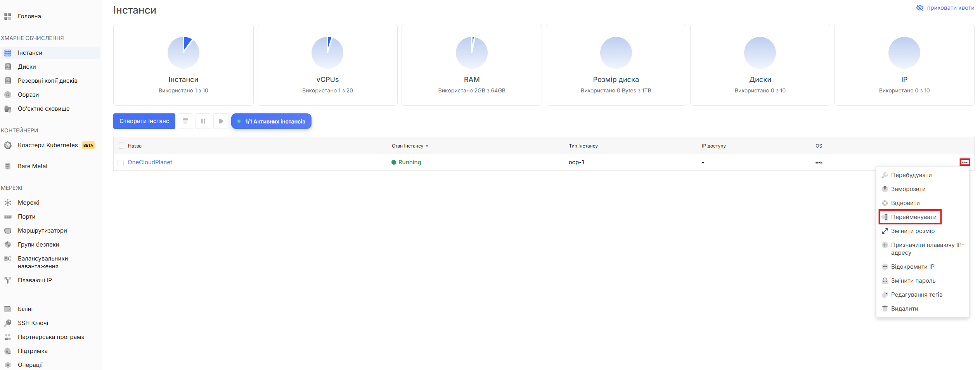Select Перейменувати from the context menu

pos(913,217)
